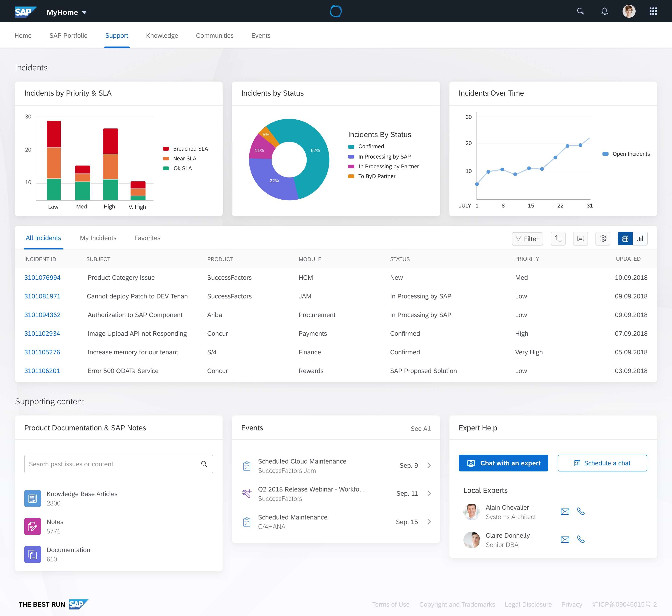Expand the Scheduled Cloud Maintenance event chevron
Image resolution: width=672 pixels, height=616 pixels.
pos(429,465)
